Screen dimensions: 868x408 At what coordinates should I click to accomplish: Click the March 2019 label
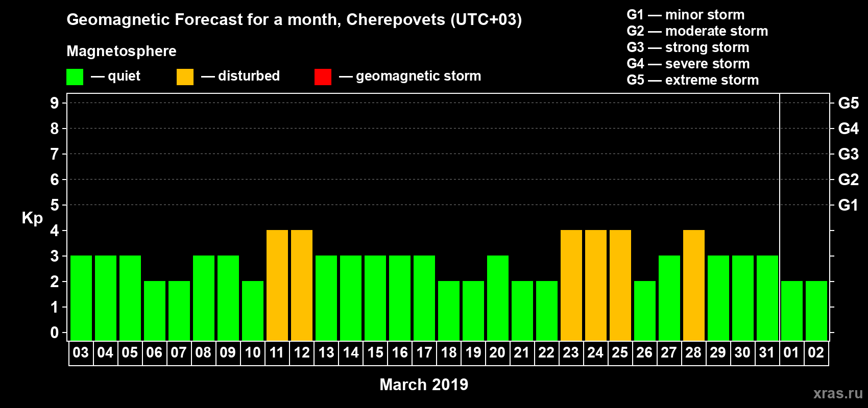(424, 385)
